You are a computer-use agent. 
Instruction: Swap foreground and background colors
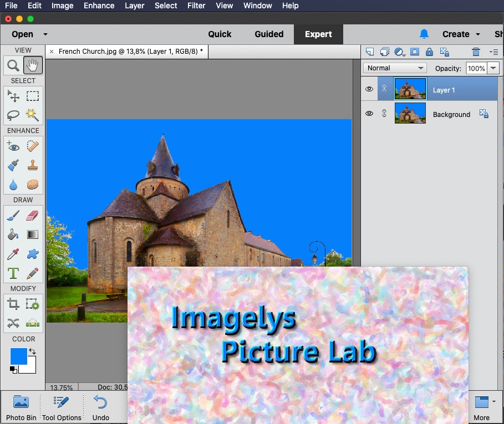pos(32,351)
